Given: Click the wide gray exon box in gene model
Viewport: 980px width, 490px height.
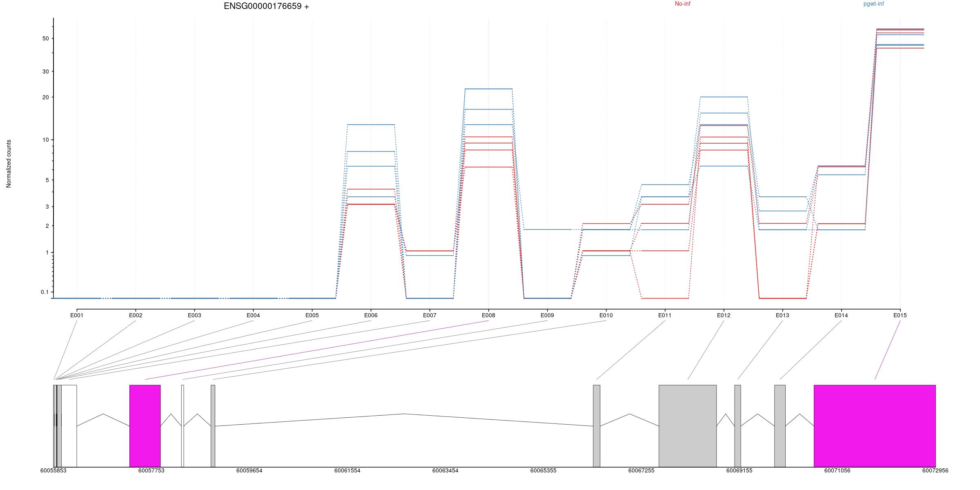Looking at the screenshot, I should pyautogui.click(x=688, y=426).
